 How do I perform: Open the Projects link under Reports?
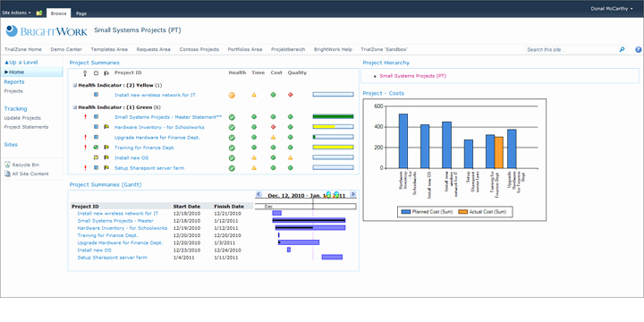coord(13,91)
